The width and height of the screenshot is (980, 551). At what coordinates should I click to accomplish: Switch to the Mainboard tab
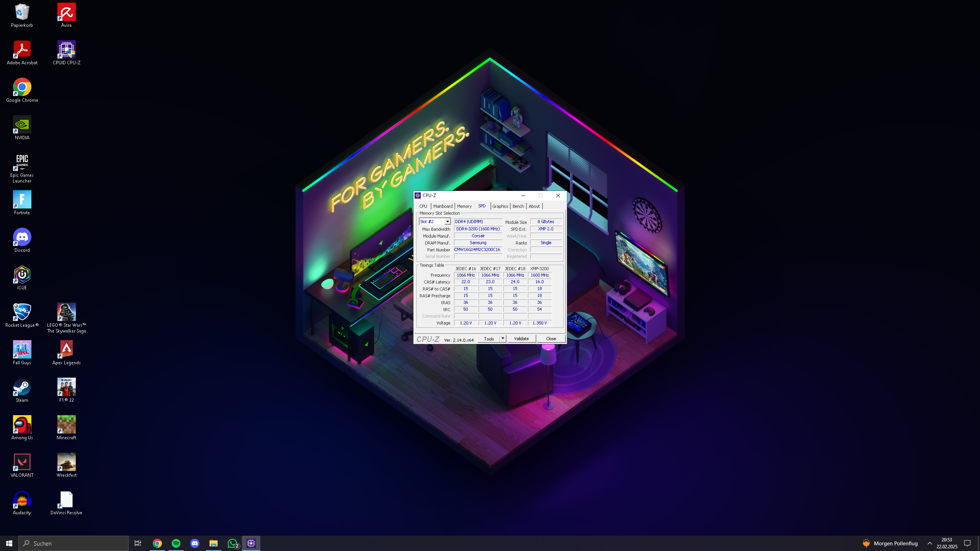tap(443, 206)
